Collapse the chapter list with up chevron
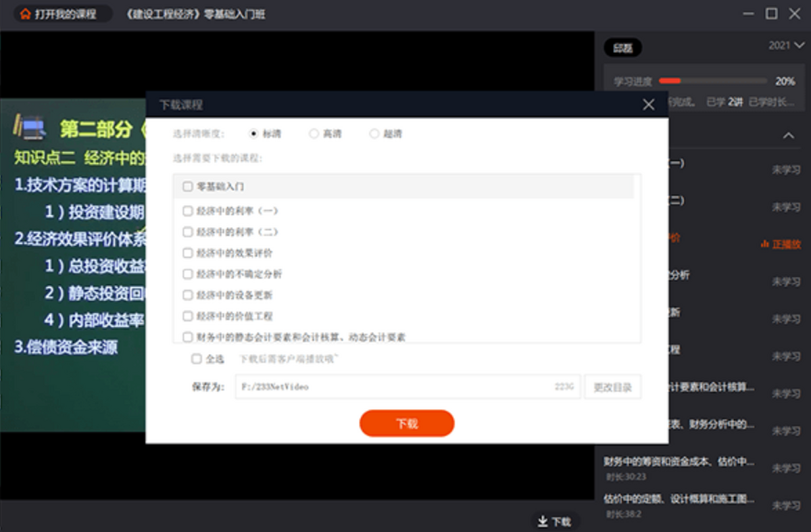Viewport: 811px width, 532px height. [789, 136]
